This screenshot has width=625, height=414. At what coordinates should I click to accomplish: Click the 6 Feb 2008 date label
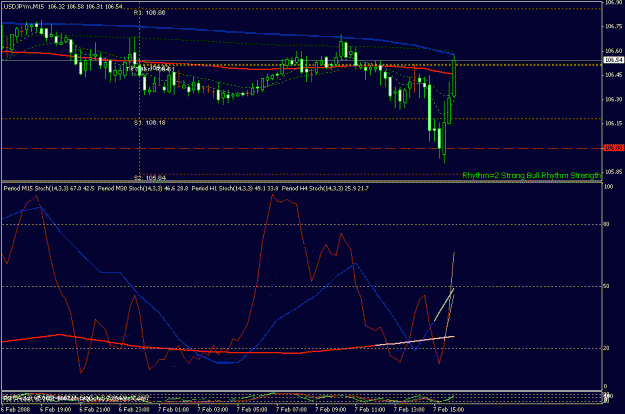(15, 410)
